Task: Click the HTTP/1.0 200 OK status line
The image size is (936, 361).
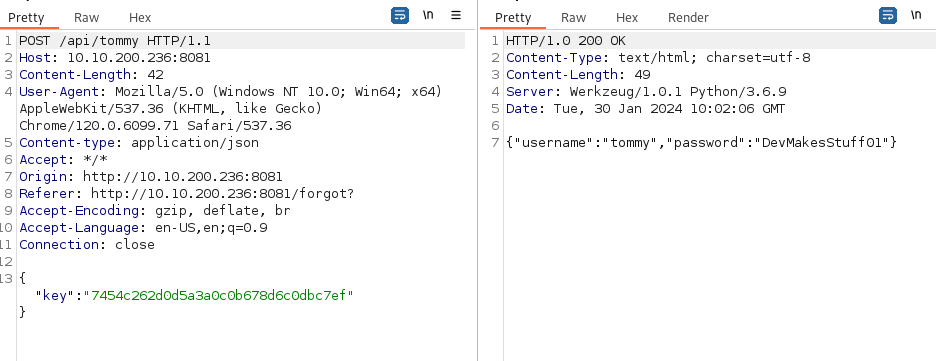Action: pyautogui.click(x=566, y=41)
